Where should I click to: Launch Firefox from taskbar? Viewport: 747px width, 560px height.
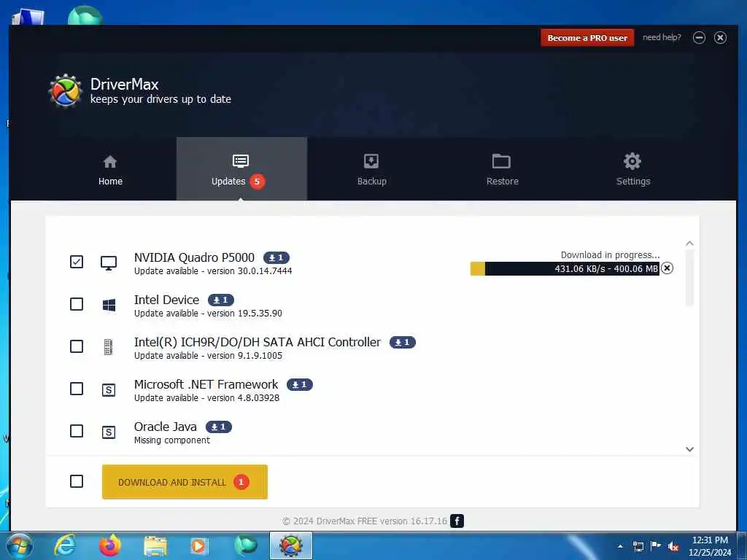[x=110, y=545]
